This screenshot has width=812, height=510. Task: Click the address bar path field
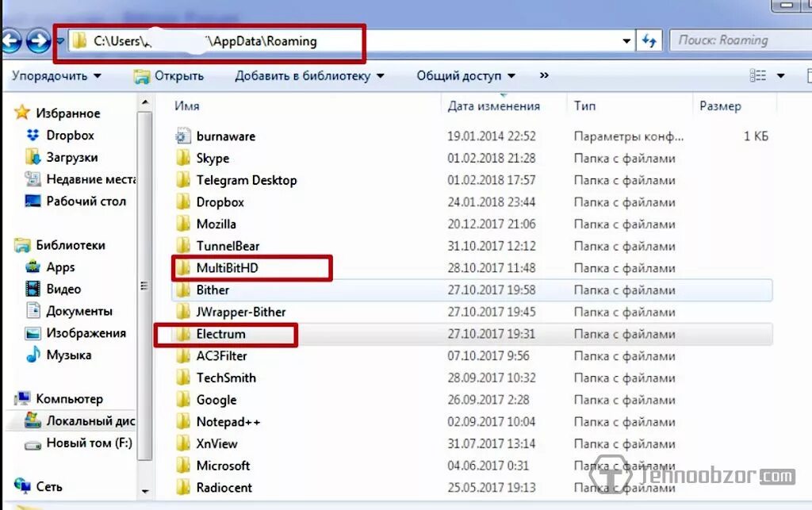click(x=346, y=41)
